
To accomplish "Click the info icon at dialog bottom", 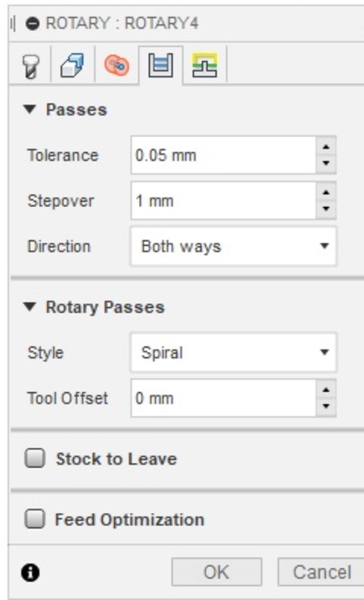I will click(30, 573).
